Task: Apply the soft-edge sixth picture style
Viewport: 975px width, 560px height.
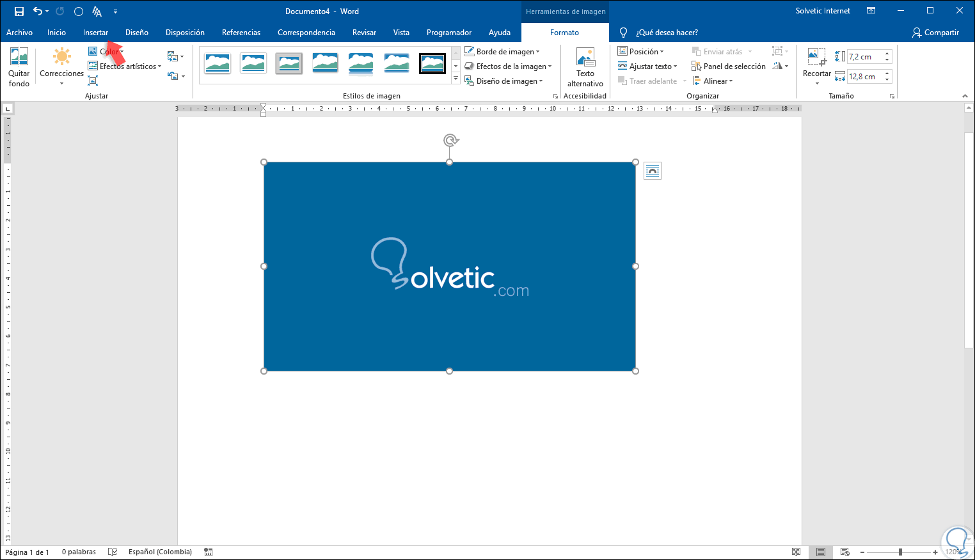Action: [397, 63]
